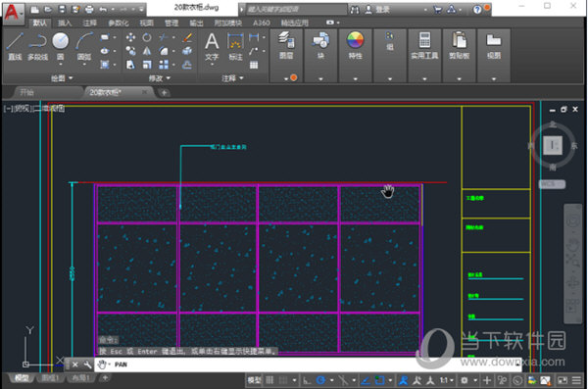The width and height of the screenshot is (588, 389).
Task: Toggle ortho mode in status bar
Action: click(307, 380)
